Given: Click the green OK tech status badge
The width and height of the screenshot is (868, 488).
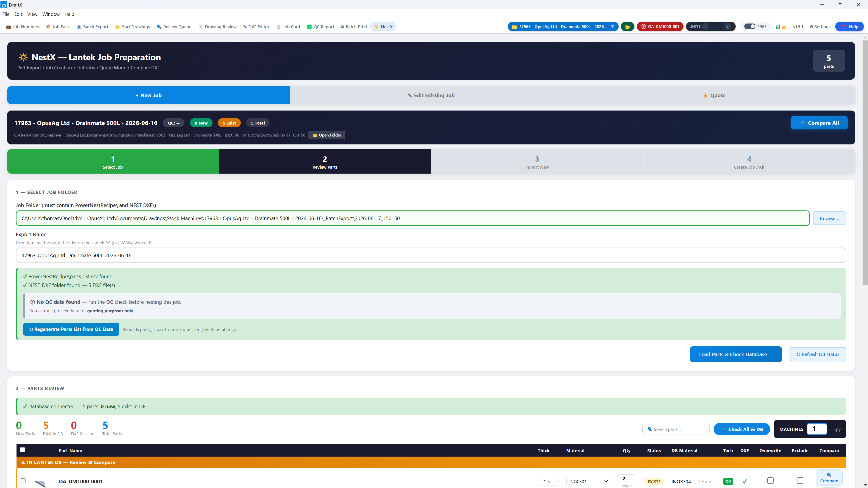Looking at the screenshot, I should point(728,482).
